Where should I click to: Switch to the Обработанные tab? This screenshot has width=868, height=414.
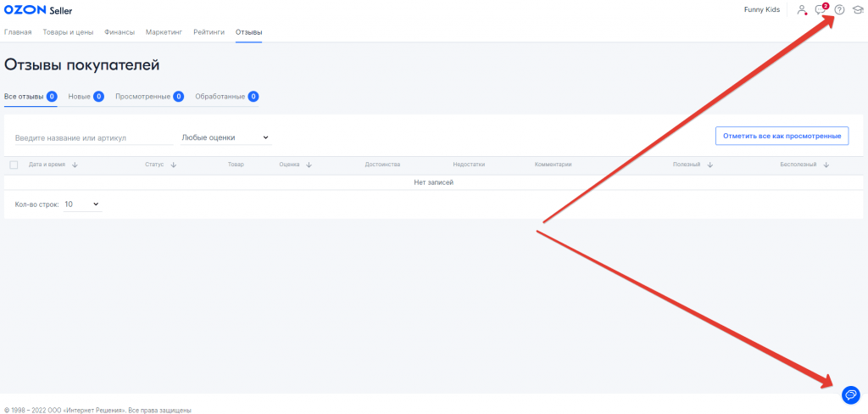[226, 97]
